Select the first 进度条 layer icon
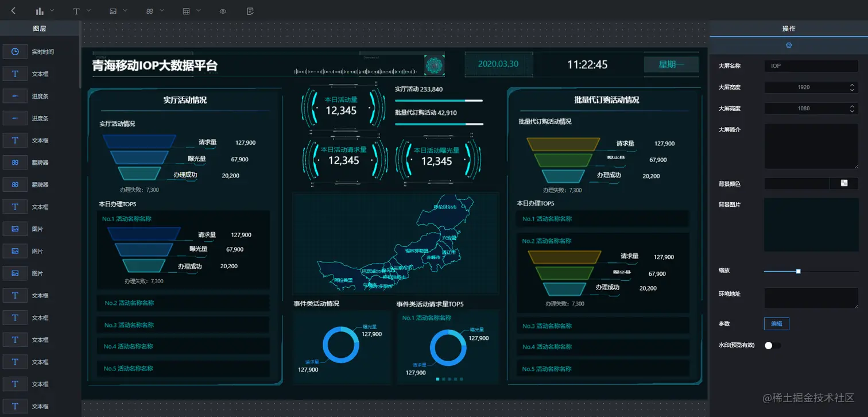Screen dimensions: 868x417 [x=15, y=96]
